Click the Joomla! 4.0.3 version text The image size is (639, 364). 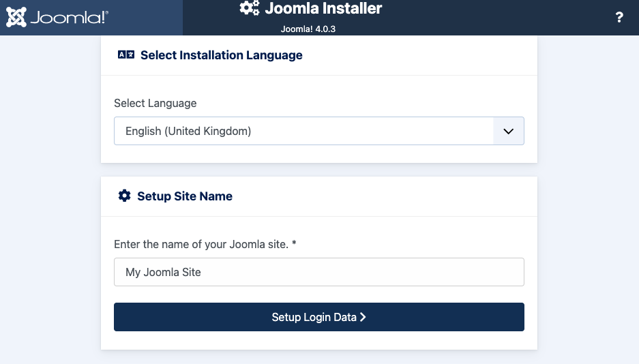[308, 29]
